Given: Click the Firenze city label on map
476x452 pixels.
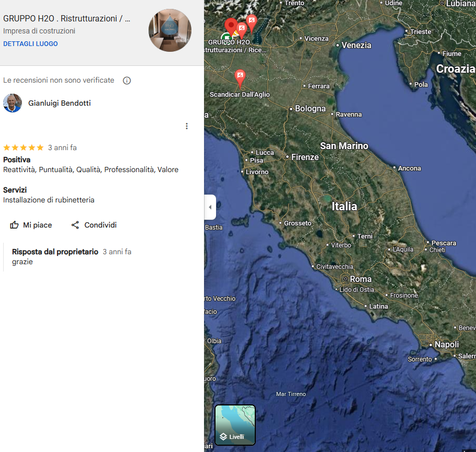Looking at the screenshot, I should pos(305,157).
